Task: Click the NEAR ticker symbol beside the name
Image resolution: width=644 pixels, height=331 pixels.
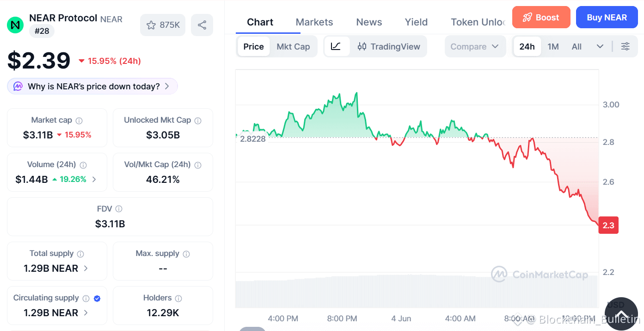Action: 111,19
